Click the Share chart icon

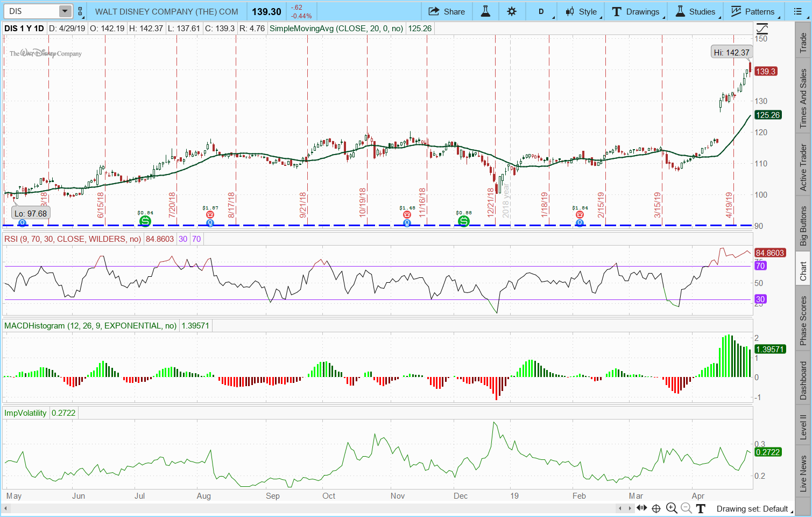tap(446, 11)
